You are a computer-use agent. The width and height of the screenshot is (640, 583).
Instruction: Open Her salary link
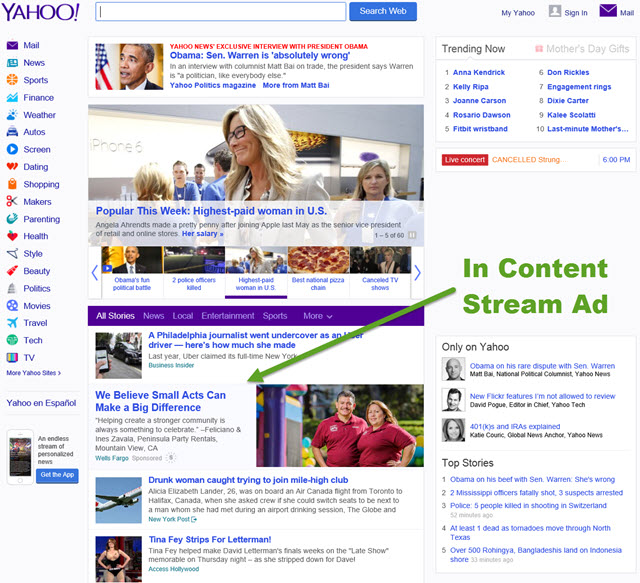coord(202,234)
